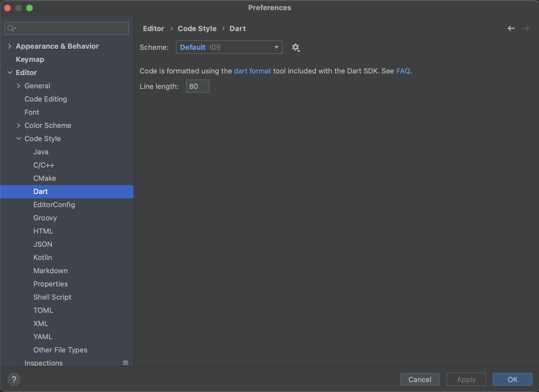The height and width of the screenshot is (392, 539).
Task: Select CMake code style
Action: coord(45,178)
